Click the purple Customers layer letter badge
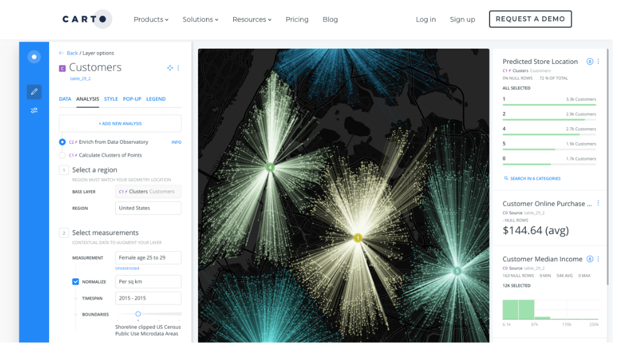634x364 pixels. 62,68
